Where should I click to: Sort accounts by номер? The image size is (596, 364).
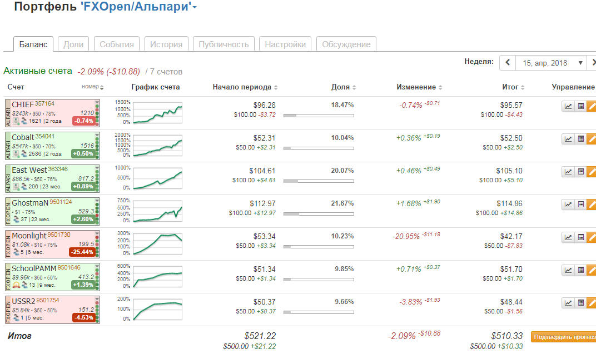click(92, 87)
